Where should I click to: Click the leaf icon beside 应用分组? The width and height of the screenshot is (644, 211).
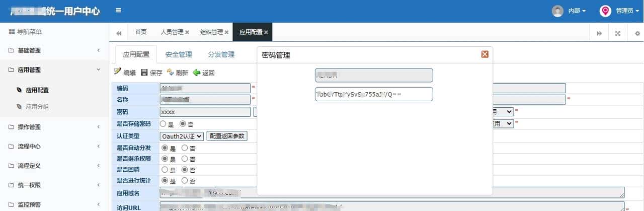[19, 106]
